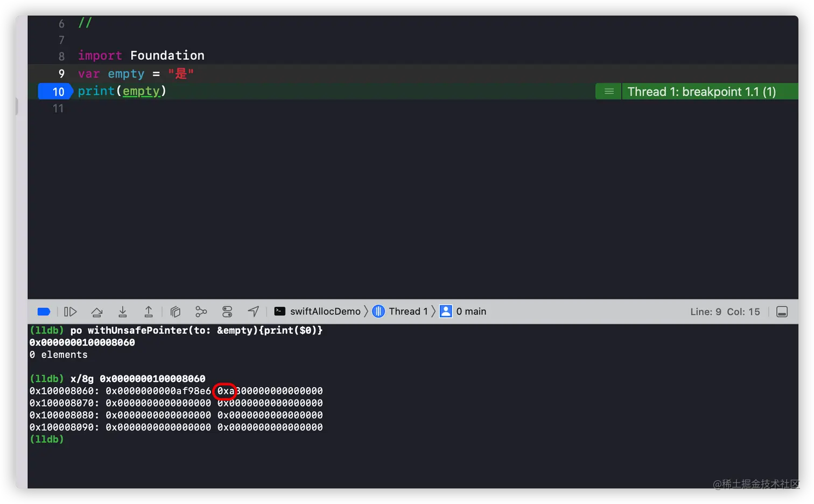Open the Thread 1 selector

(x=401, y=311)
